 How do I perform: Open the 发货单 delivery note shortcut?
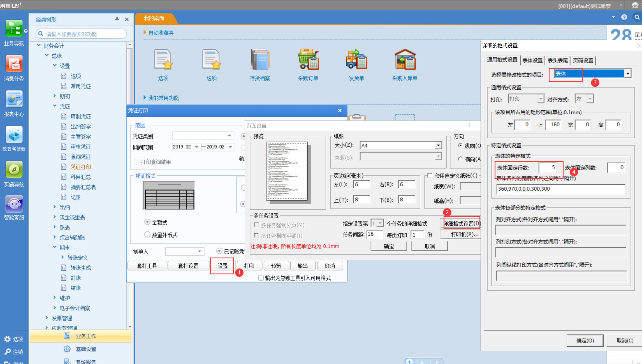[x=356, y=59]
